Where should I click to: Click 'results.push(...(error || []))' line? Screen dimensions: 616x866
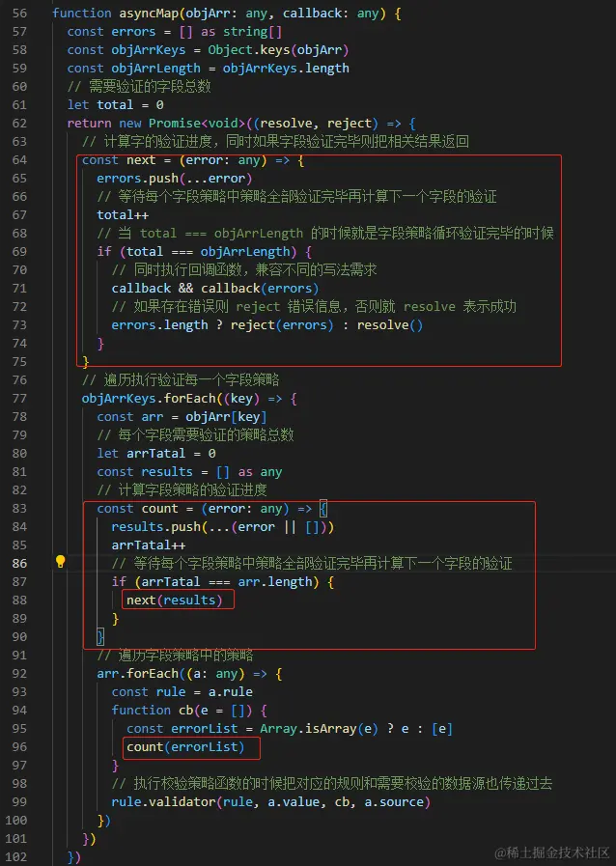click(x=223, y=527)
